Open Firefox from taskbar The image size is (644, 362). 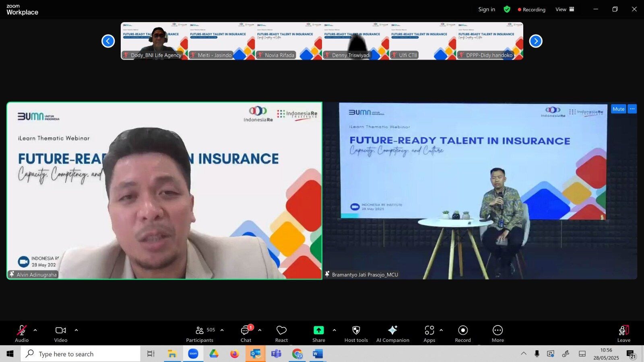point(235,354)
